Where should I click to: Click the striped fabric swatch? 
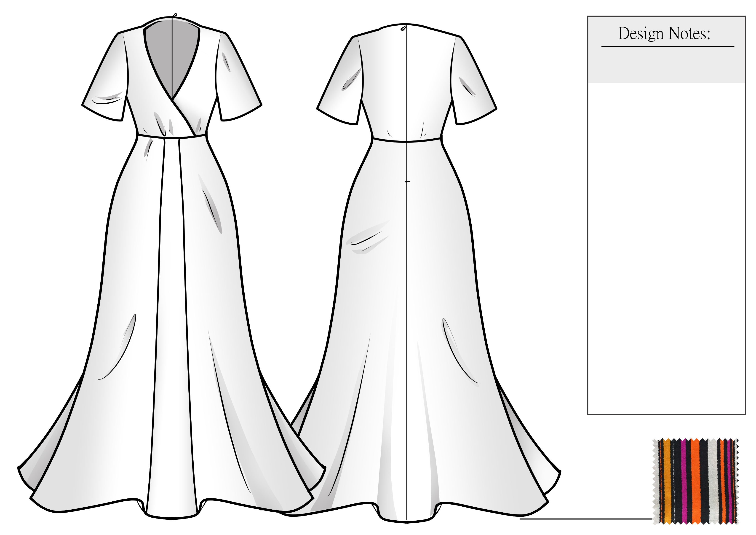(x=695, y=482)
